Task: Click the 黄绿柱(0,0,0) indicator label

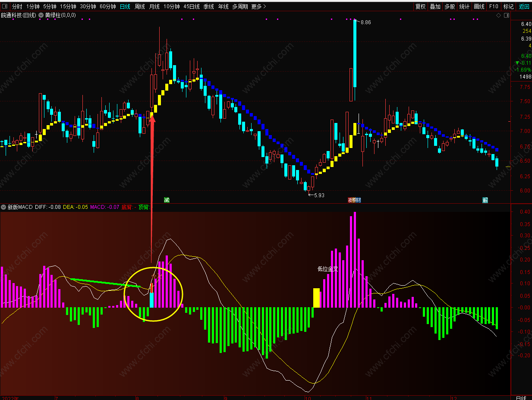Action: 60,15
